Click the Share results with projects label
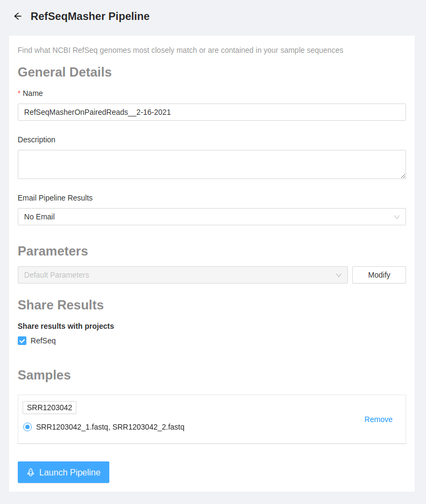The width and height of the screenshot is (426, 504). [66, 326]
